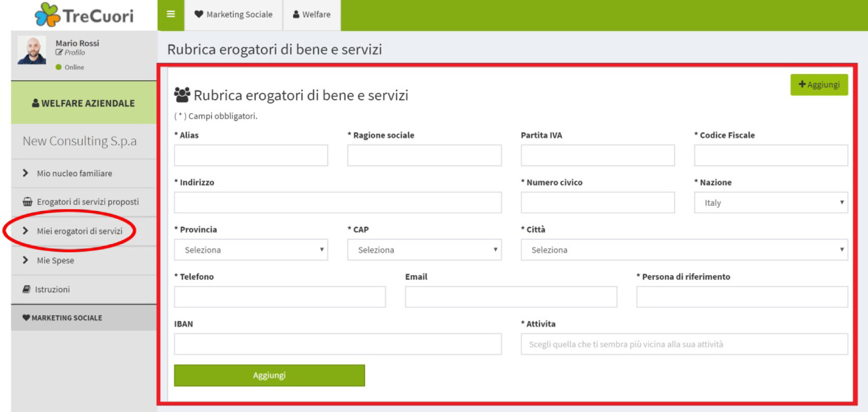Focus the IBAN input field
Screen dimensions: 868x412
click(338, 344)
